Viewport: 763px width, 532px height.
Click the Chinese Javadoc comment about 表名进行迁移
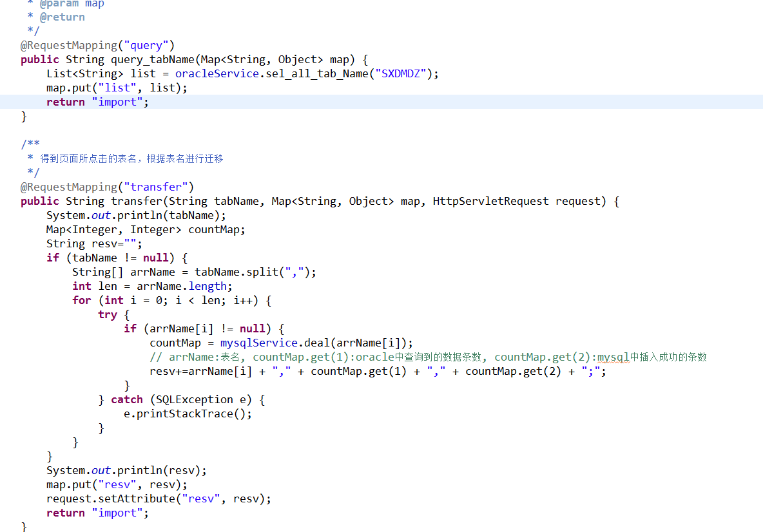131,158
